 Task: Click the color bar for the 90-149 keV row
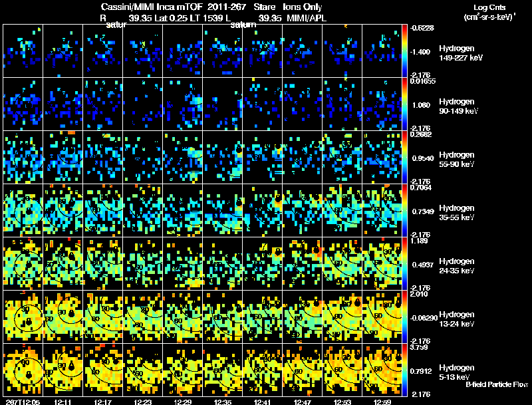404,104
